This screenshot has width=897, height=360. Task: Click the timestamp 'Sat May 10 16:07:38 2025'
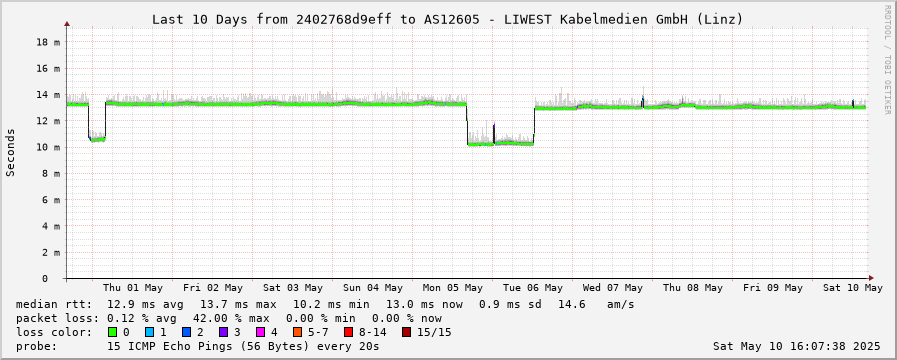[x=797, y=346]
